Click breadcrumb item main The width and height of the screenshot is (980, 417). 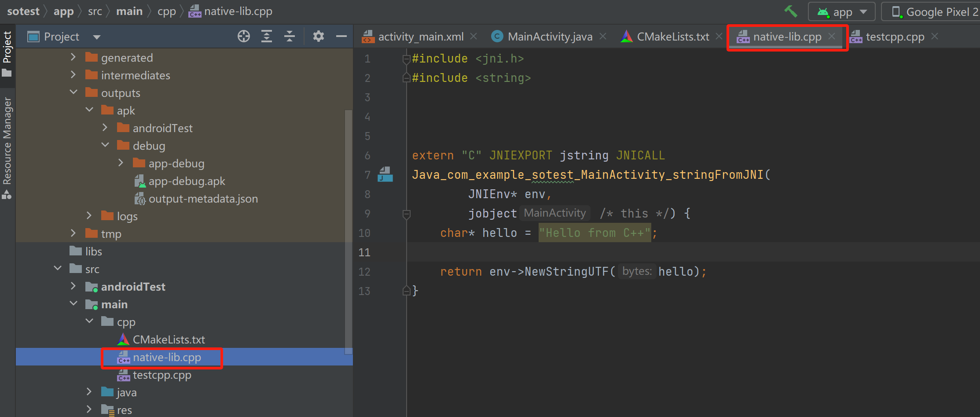click(129, 11)
